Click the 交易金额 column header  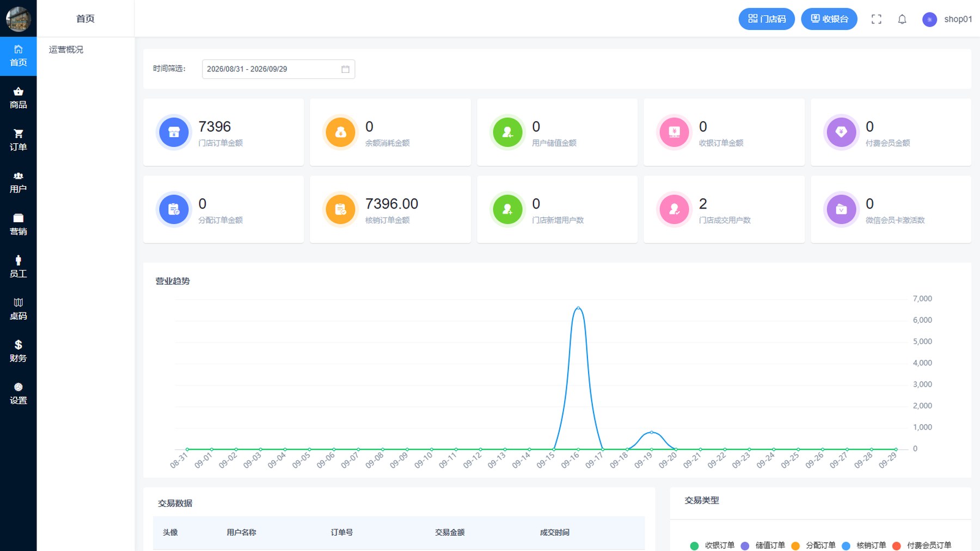[450, 532]
